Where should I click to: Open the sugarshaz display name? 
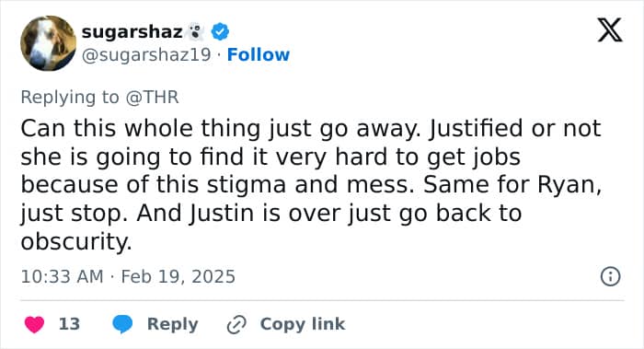pyautogui.click(x=132, y=31)
